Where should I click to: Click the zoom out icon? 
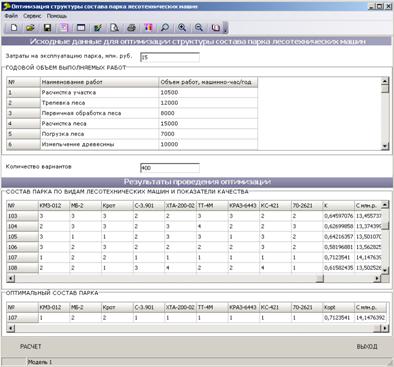click(x=199, y=28)
